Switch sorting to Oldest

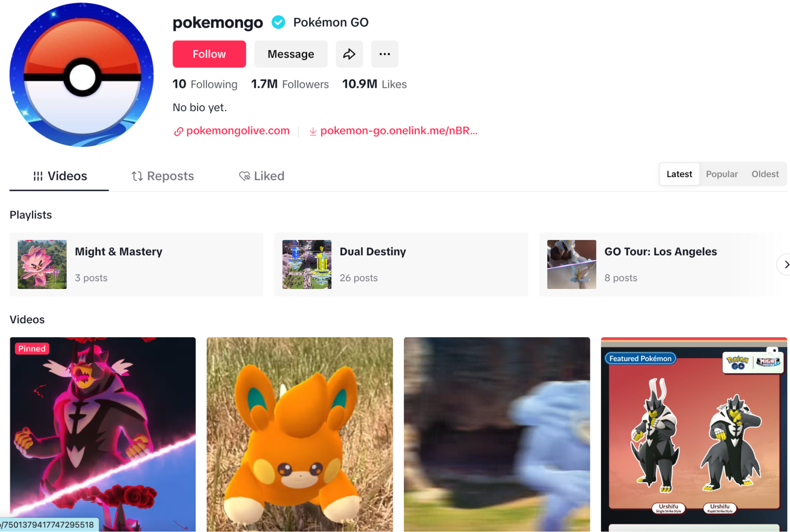765,174
